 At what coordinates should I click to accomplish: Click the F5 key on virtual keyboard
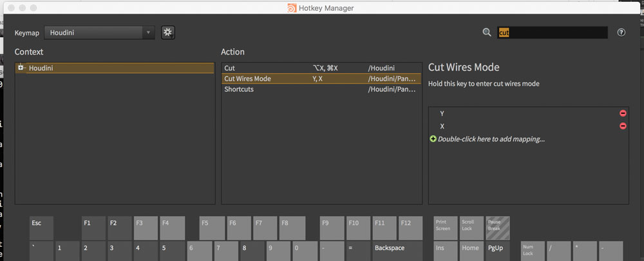click(x=213, y=228)
